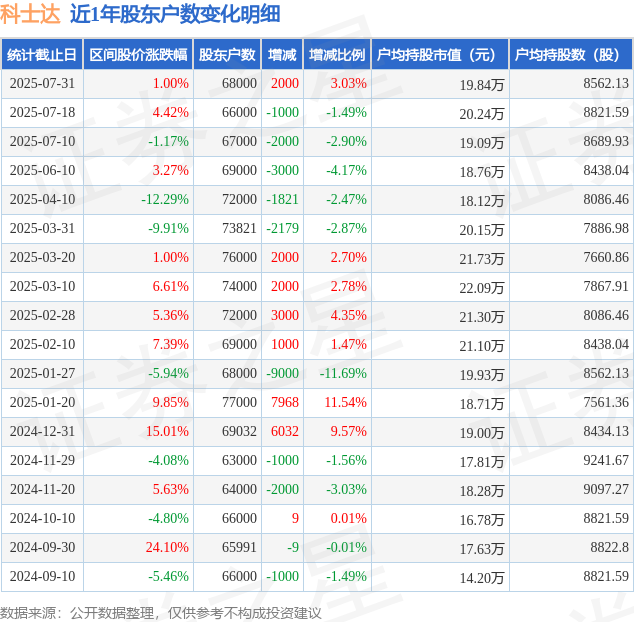This screenshot has height=622, width=634.
Task: Select the 区间股价涨跌幅 column header
Action: click(138, 55)
